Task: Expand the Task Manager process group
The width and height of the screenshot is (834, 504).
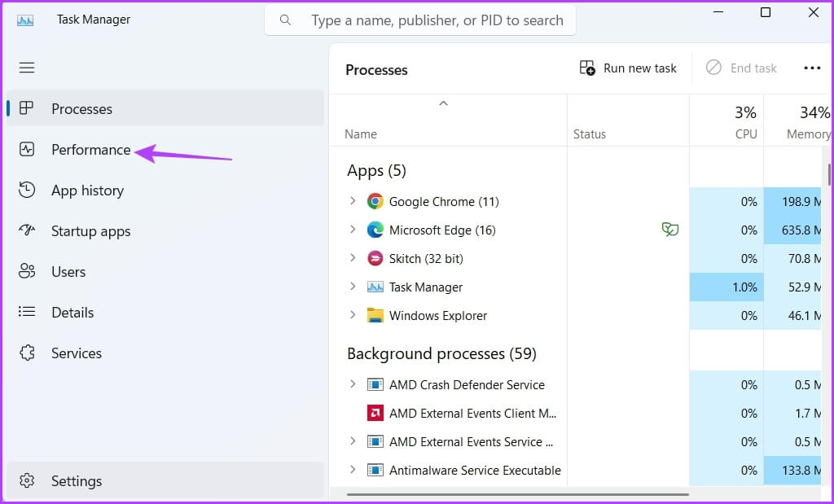Action: pos(352,287)
